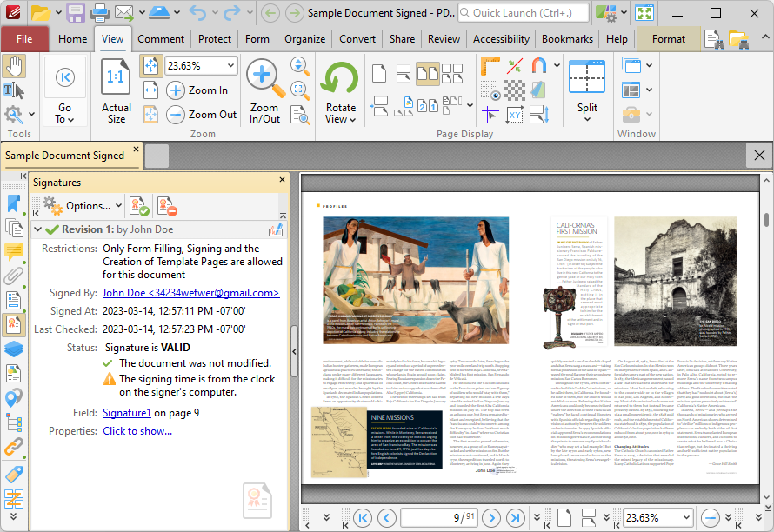The height and width of the screenshot is (532, 774).
Task: Click Rotate View icon
Action: click(x=340, y=78)
